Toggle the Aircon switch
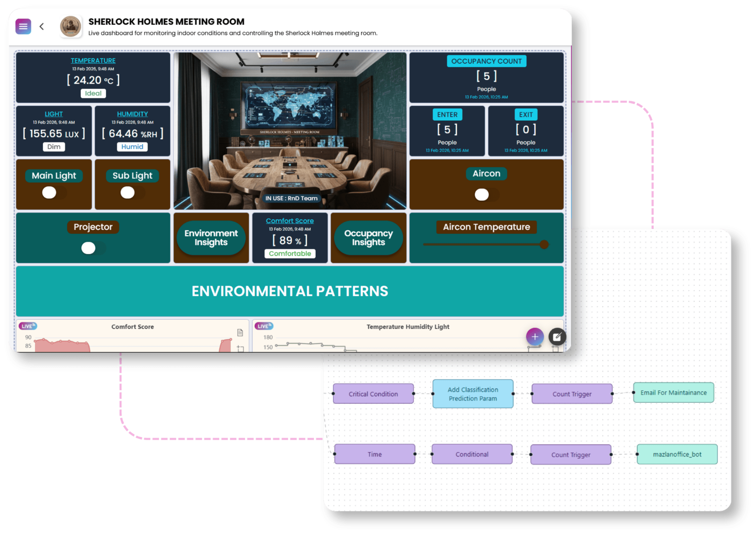The width and height of the screenshot is (756, 535). coord(486,194)
